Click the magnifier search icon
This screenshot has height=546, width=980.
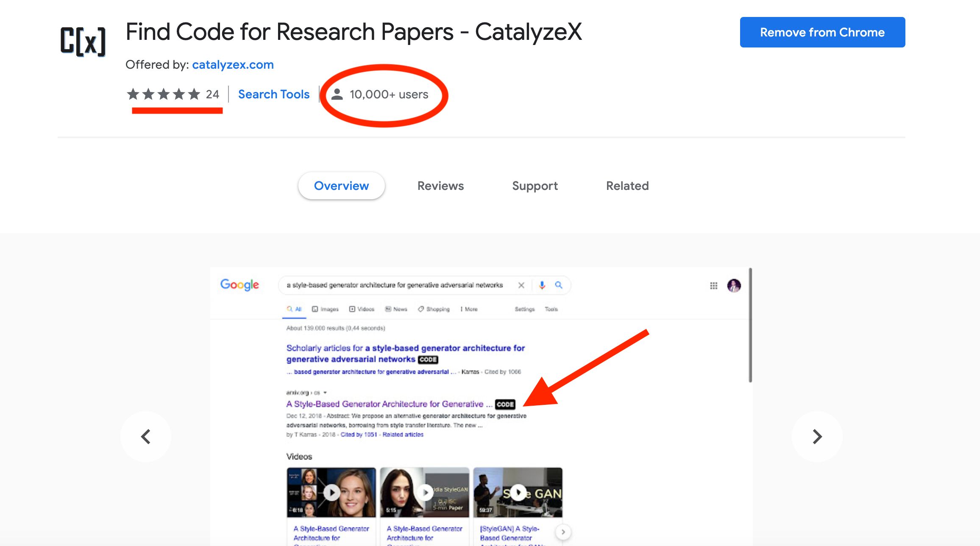pos(559,285)
